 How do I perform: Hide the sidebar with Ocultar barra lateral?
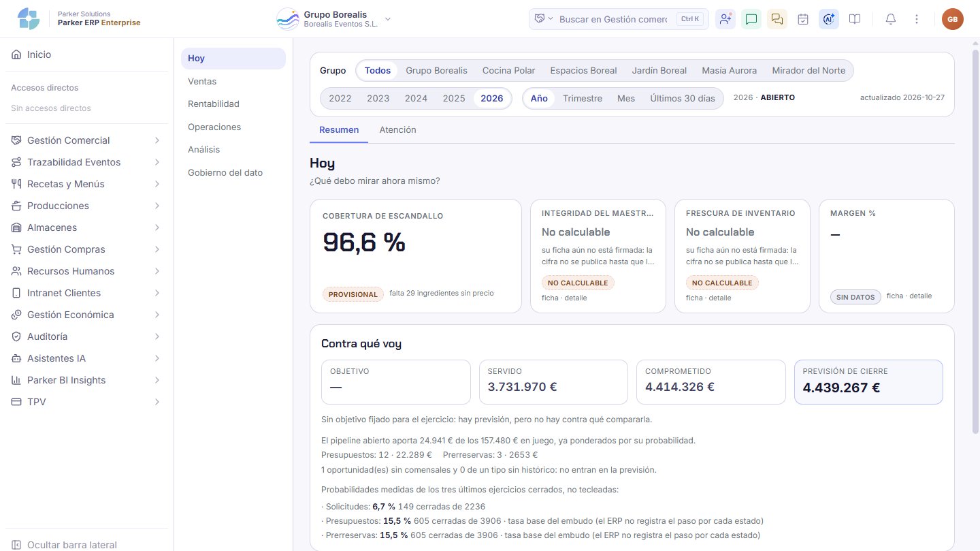[86, 545]
